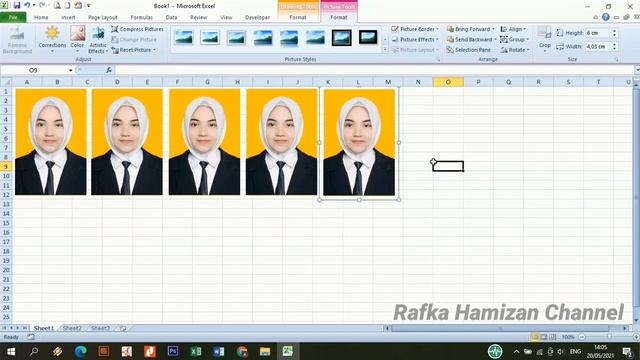Open File Explorer from taskbar
This screenshot has width=640, height=360.
(x=265, y=351)
